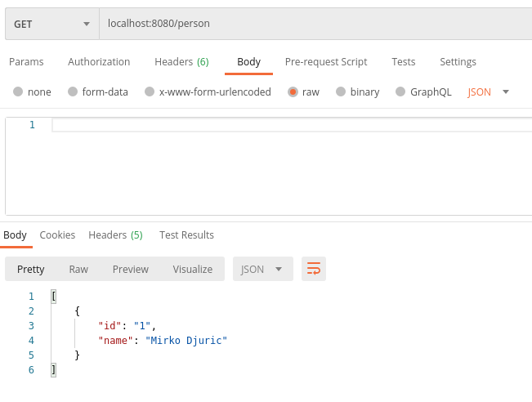Click the closing bracket on response line 6

pyautogui.click(x=54, y=370)
